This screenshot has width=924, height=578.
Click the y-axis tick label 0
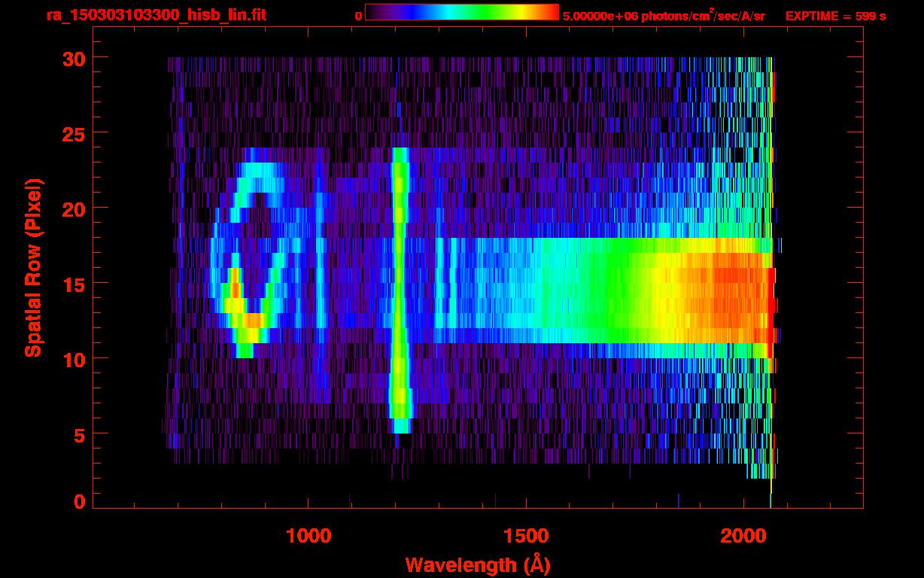pos(78,502)
